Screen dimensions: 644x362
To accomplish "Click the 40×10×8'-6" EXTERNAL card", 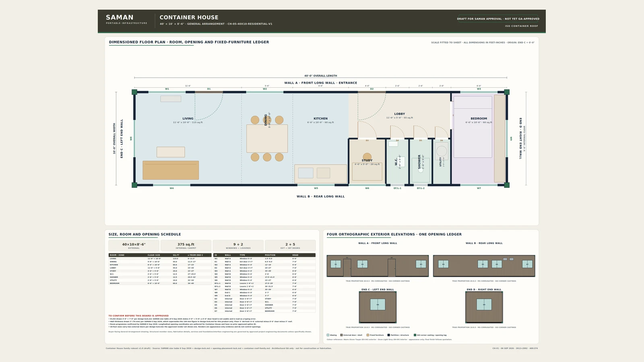I will (x=134, y=245).
